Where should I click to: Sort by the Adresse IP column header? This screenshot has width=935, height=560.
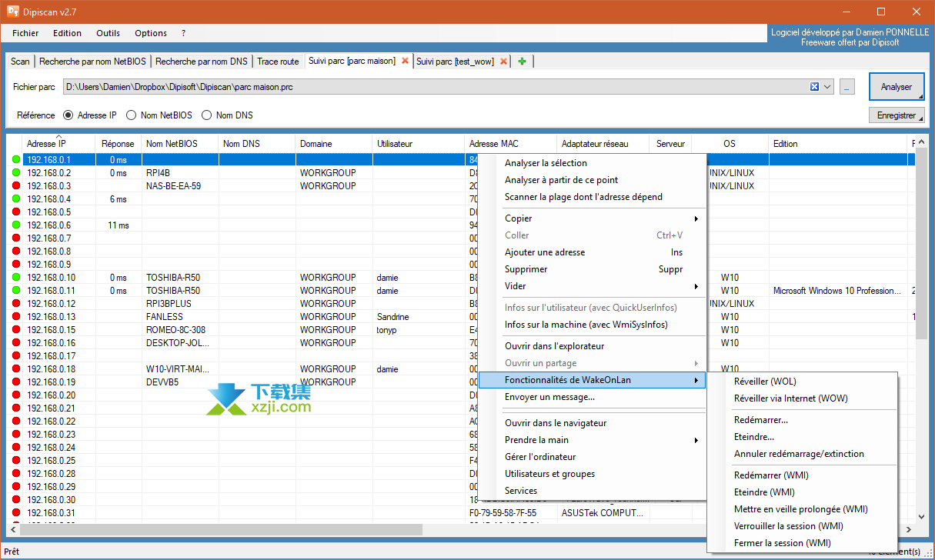pyautogui.click(x=58, y=144)
